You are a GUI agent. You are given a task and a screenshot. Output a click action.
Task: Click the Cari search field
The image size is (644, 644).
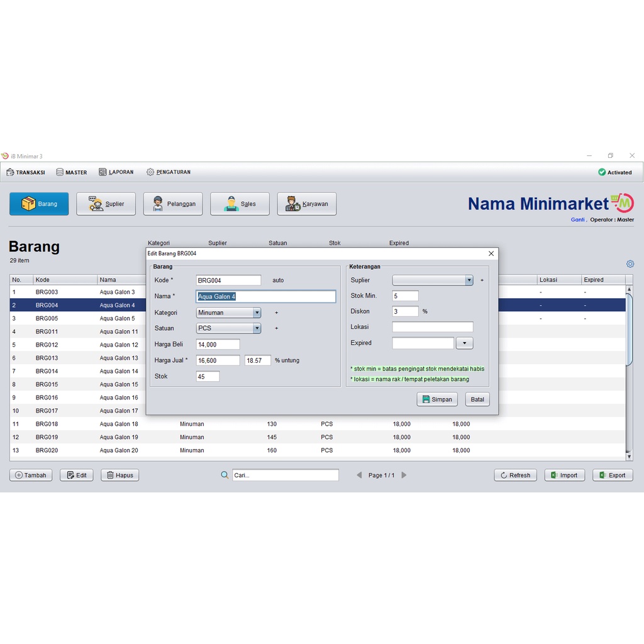click(285, 475)
